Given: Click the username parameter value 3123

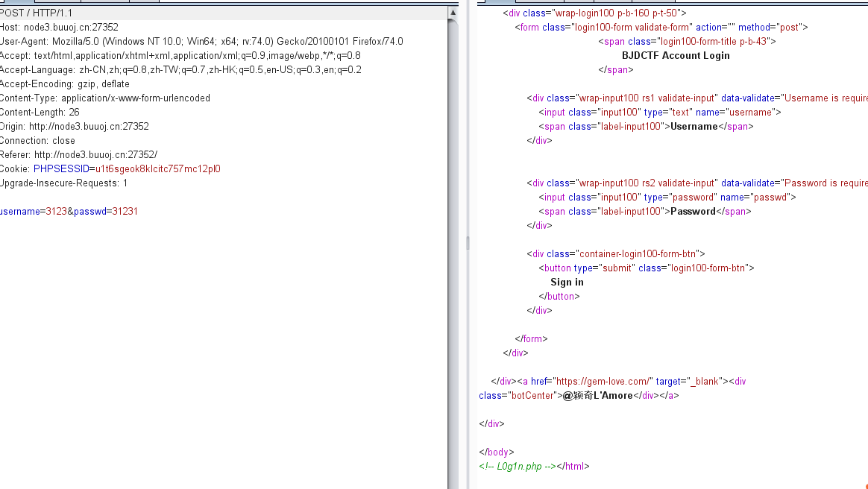Looking at the screenshot, I should [56, 211].
